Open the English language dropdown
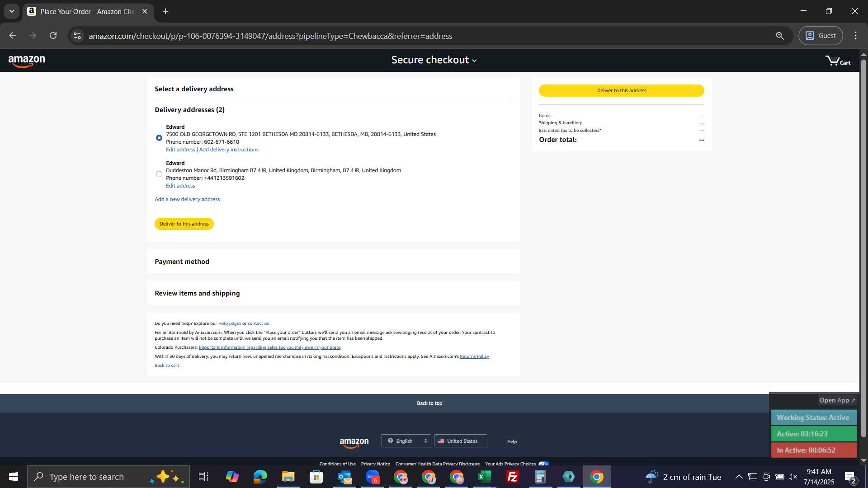868x488 pixels. 406,441
